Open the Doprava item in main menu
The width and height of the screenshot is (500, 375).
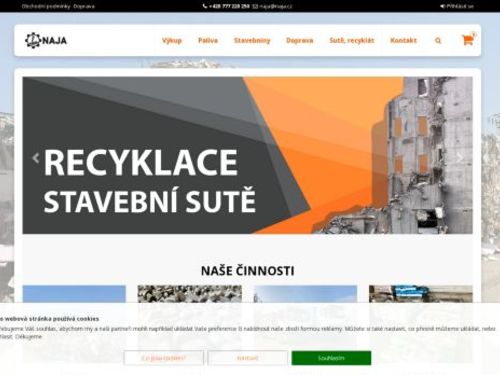300,40
